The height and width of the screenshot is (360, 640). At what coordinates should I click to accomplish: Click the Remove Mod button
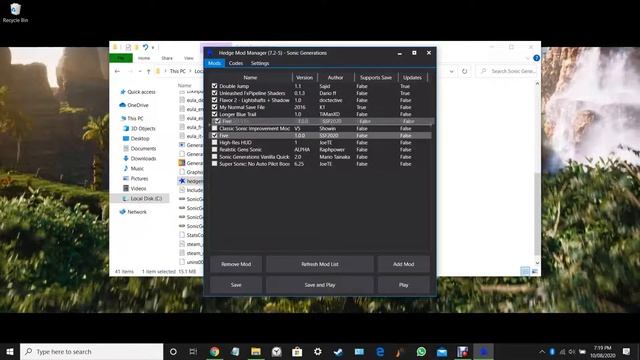pyautogui.click(x=236, y=264)
